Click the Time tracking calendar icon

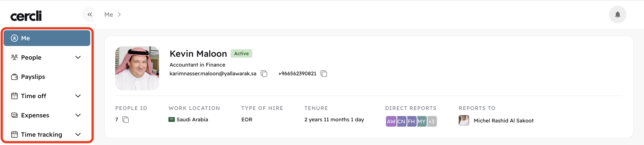click(14, 134)
